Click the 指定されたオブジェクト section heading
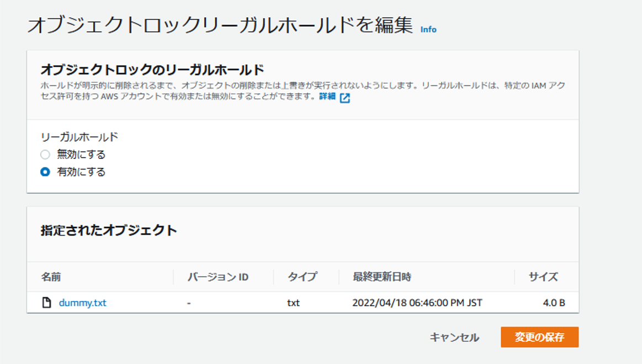Screen dimensions: 642x364 tap(109, 231)
